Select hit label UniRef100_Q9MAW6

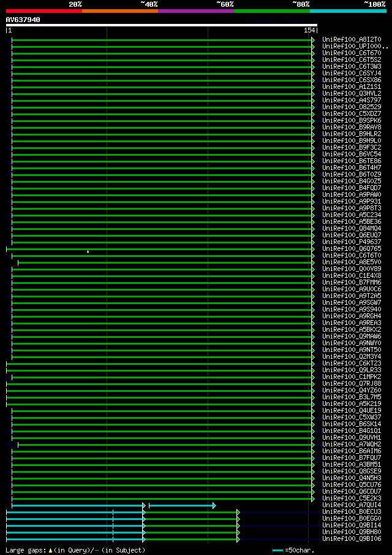[x=352, y=337]
